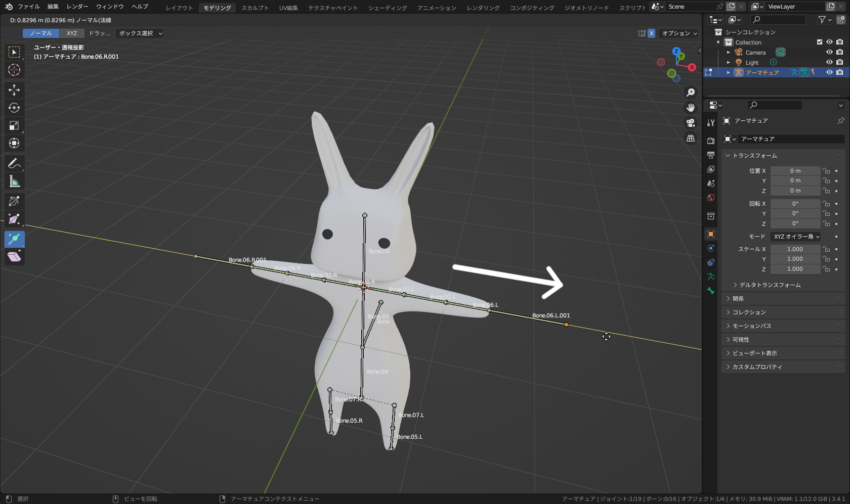Open the Armature data properties tab
The width and height of the screenshot is (850, 504).
pyautogui.click(x=711, y=277)
